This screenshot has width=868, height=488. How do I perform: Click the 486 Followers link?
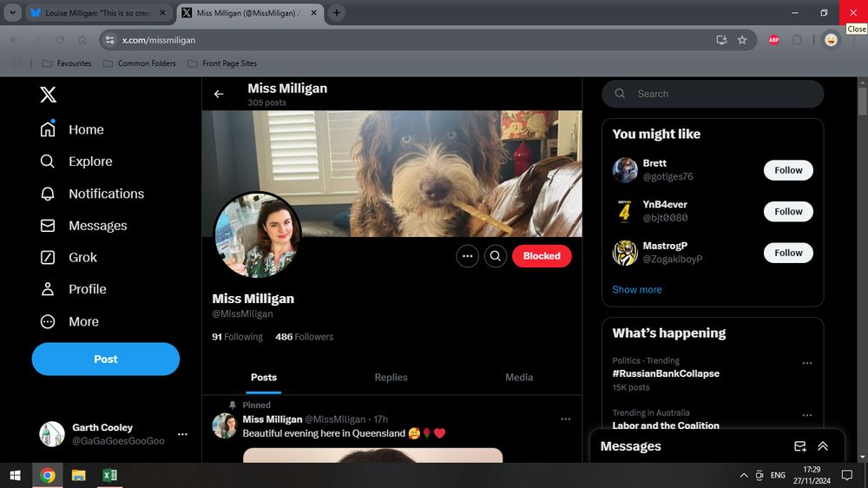click(305, 337)
